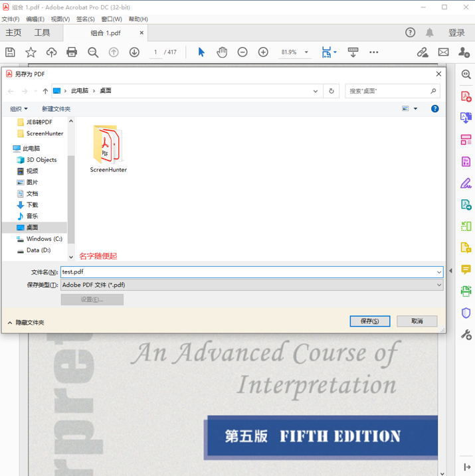The height and width of the screenshot is (476, 475).
Task: Open the Comment tool in right panel
Action: point(466,270)
